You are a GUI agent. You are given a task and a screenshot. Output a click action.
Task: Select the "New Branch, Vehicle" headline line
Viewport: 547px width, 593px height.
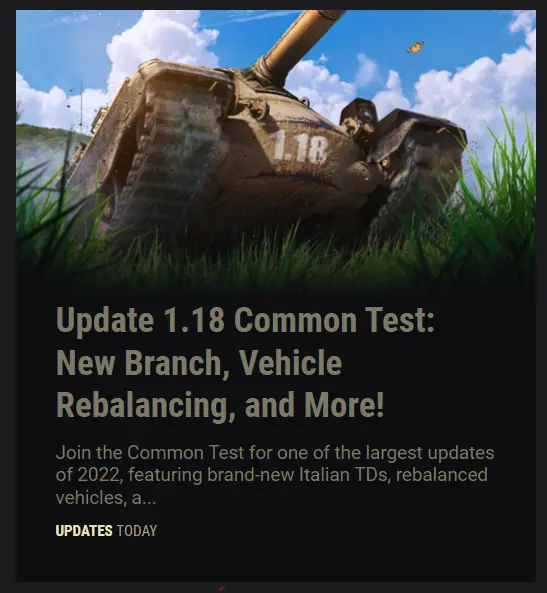199,362
